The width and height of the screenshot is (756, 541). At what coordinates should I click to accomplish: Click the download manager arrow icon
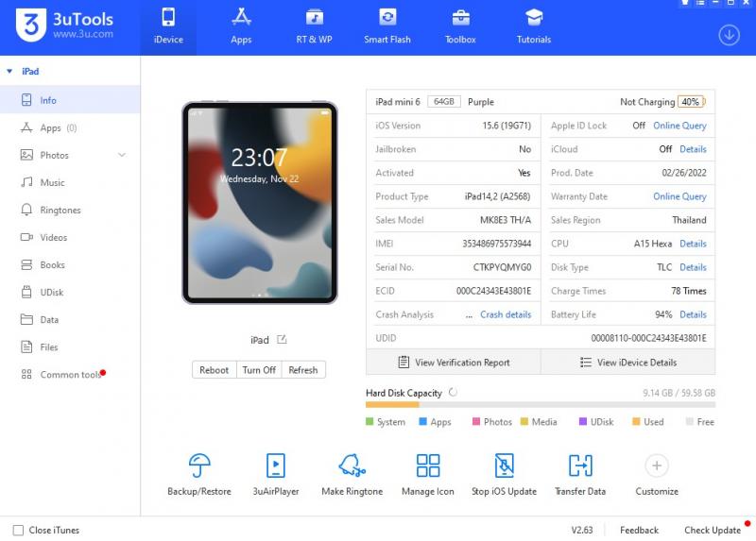point(729,35)
